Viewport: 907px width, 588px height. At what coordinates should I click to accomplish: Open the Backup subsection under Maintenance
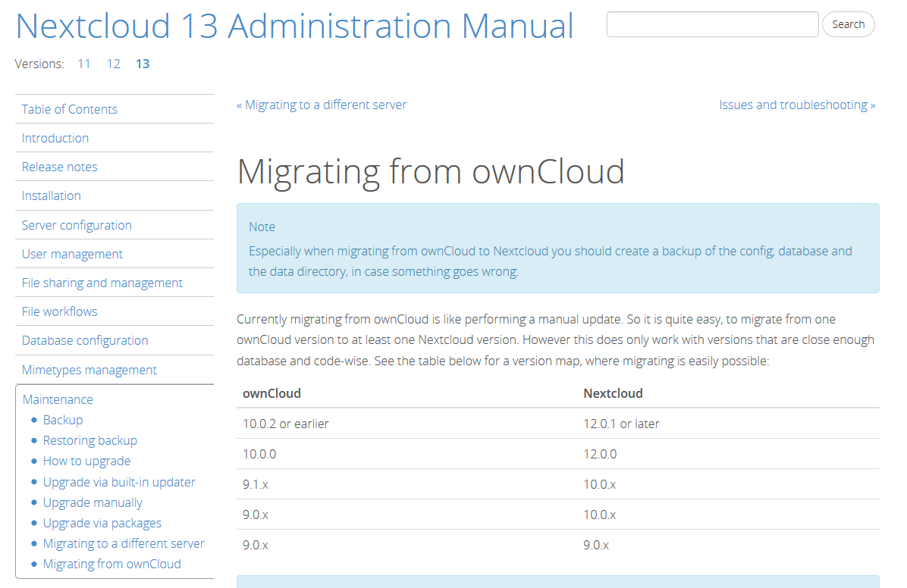point(63,420)
